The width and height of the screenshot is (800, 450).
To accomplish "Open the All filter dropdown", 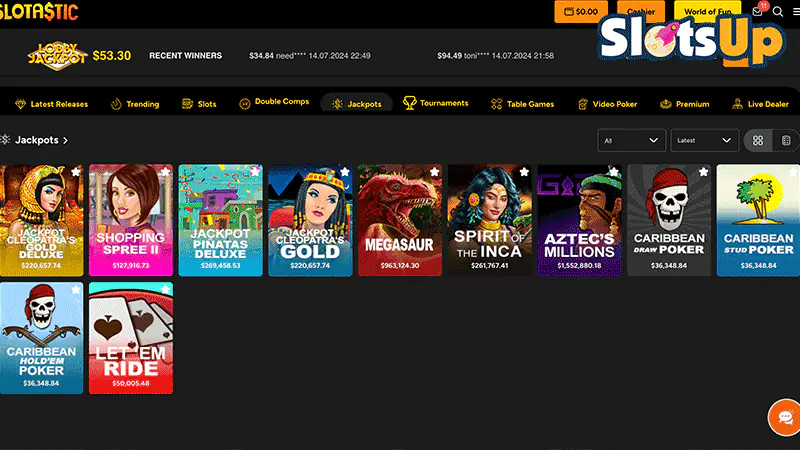I will click(632, 140).
